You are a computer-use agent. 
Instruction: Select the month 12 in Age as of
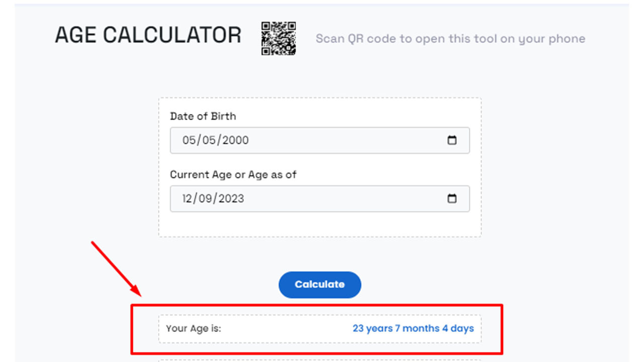188,199
